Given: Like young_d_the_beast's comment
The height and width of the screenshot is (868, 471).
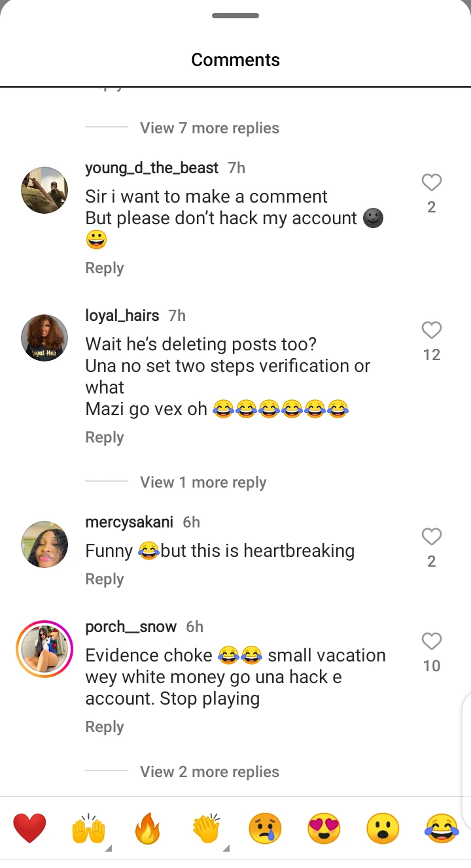Looking at the screenshot, I should click(x=432, y=183).
